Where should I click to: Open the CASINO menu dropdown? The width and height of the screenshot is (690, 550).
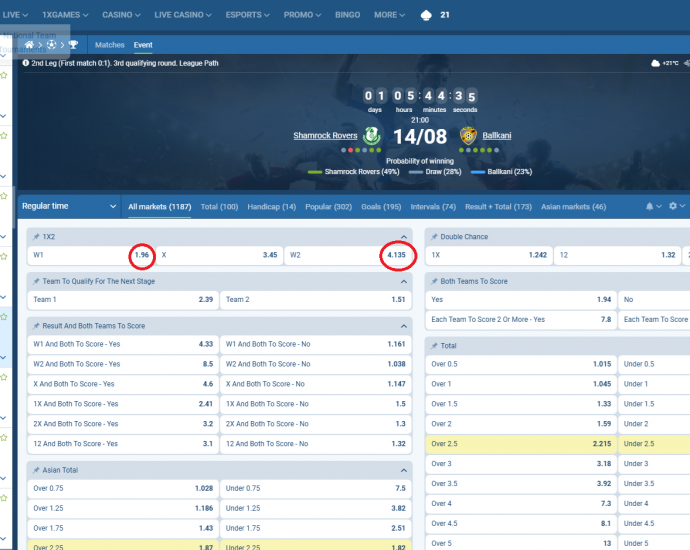point(121,15)
